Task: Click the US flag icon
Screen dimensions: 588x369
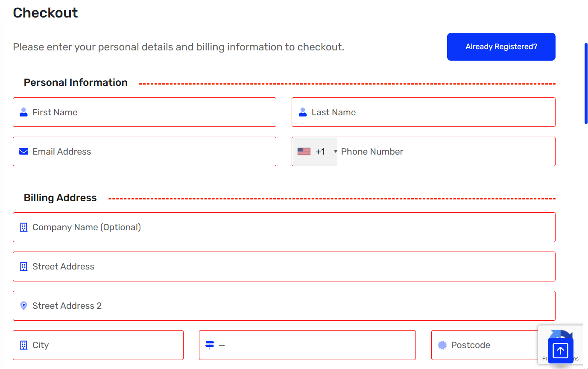Action: 304,152
